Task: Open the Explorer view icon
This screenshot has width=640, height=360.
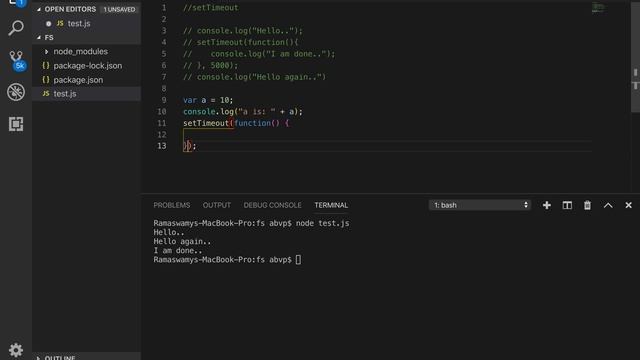Action: (16, 2)
